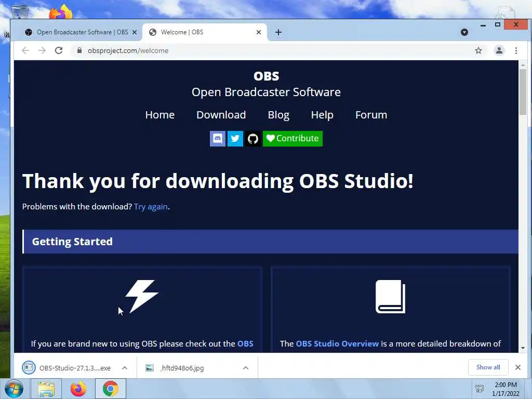This screenshot has width=532, height=399.
Task: Click the tab search dropdown circle
Action: (x=464, y=32)
